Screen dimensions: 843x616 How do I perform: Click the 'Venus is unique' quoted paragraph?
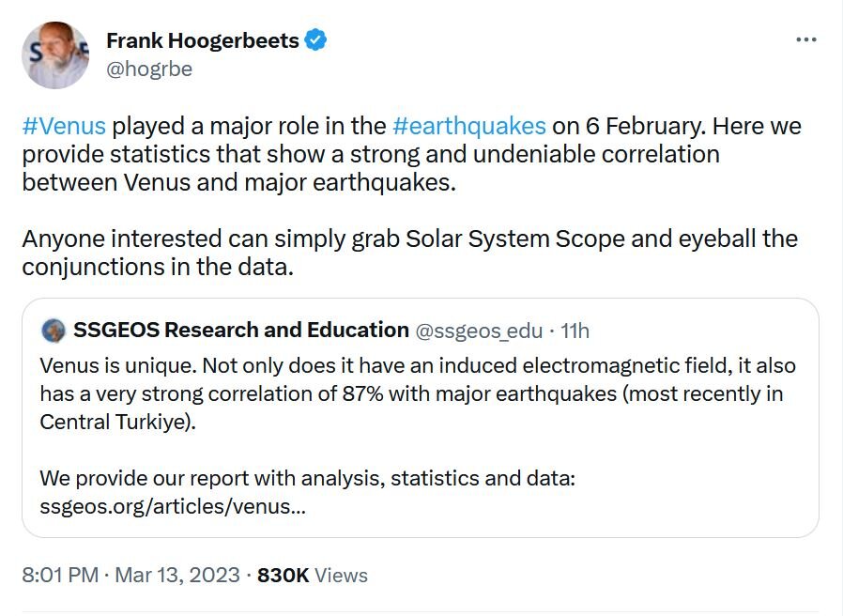(x=411, y=393)
